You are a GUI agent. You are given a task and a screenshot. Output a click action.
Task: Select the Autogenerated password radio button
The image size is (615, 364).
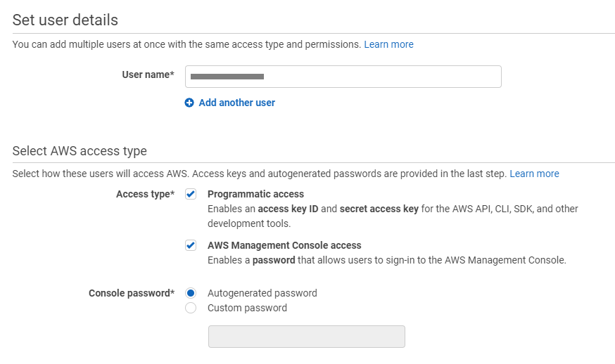coord(191,293)
